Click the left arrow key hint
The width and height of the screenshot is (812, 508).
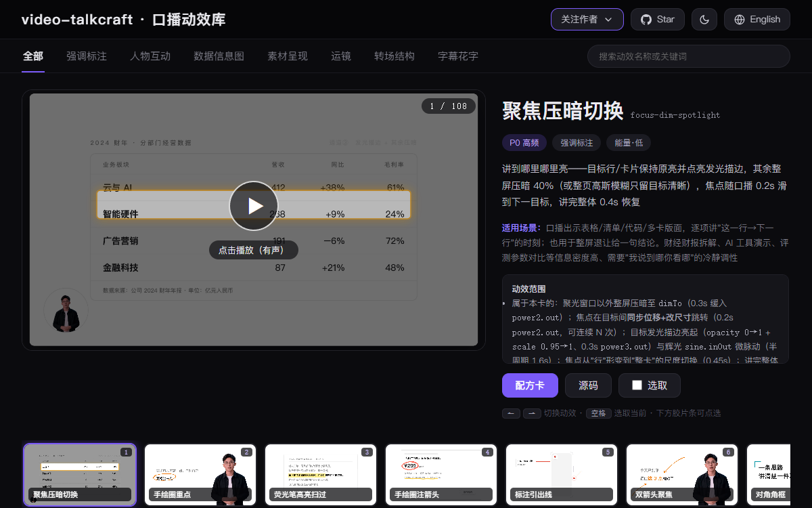click(x=511, y=413)
